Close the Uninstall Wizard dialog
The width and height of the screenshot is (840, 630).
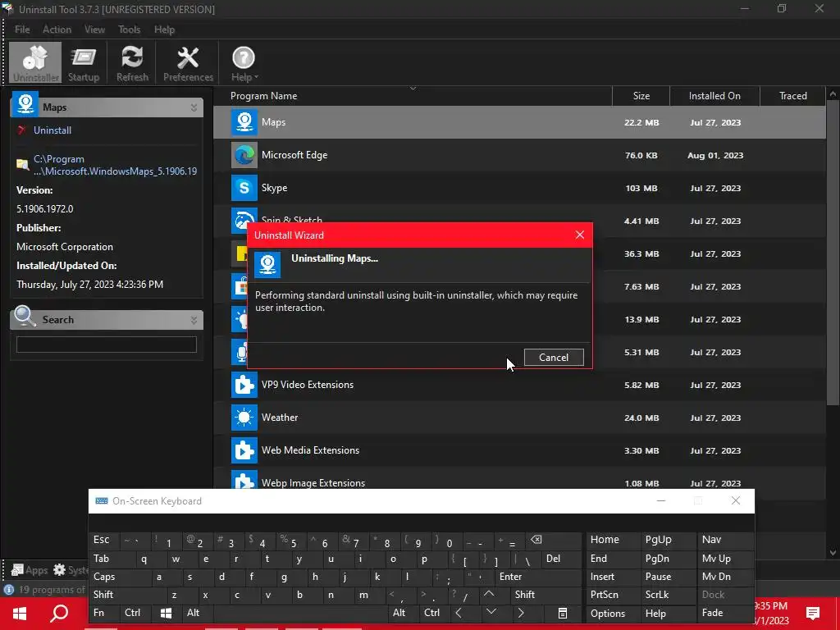tap(579, 235)
